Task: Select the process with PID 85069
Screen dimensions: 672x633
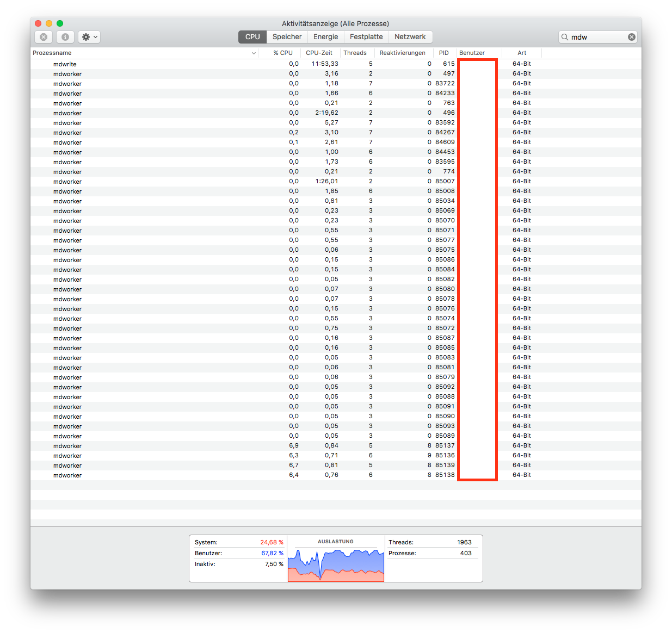Action: pos(336,210)
